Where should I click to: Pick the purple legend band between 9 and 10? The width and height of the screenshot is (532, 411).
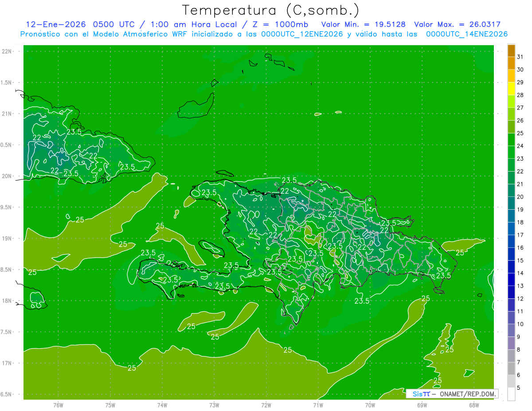point(511,331)
